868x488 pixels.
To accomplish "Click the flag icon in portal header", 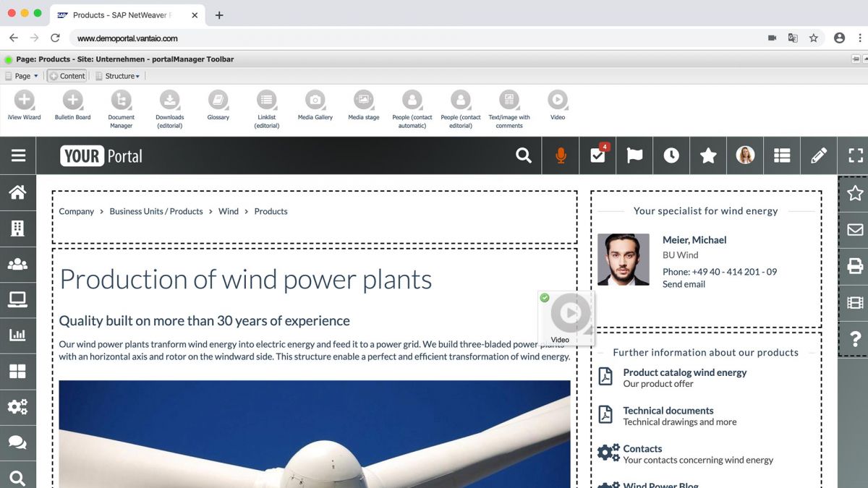I will click(634, 155).
